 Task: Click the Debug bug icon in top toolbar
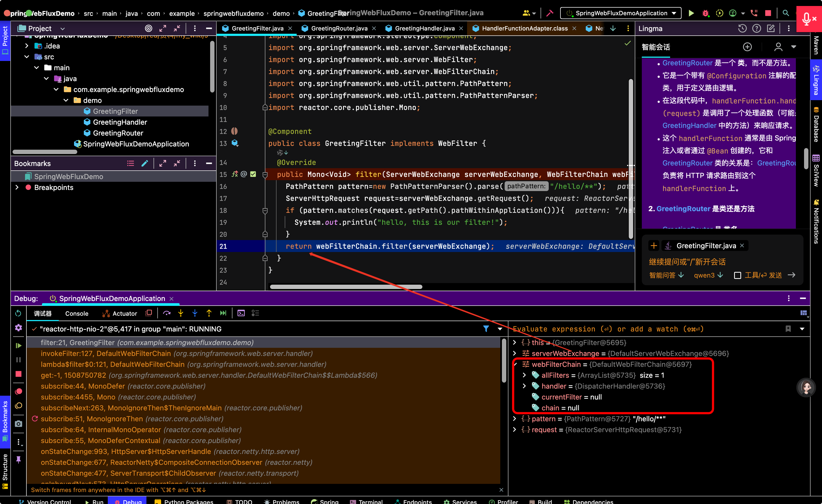click(x=705, y=13)
